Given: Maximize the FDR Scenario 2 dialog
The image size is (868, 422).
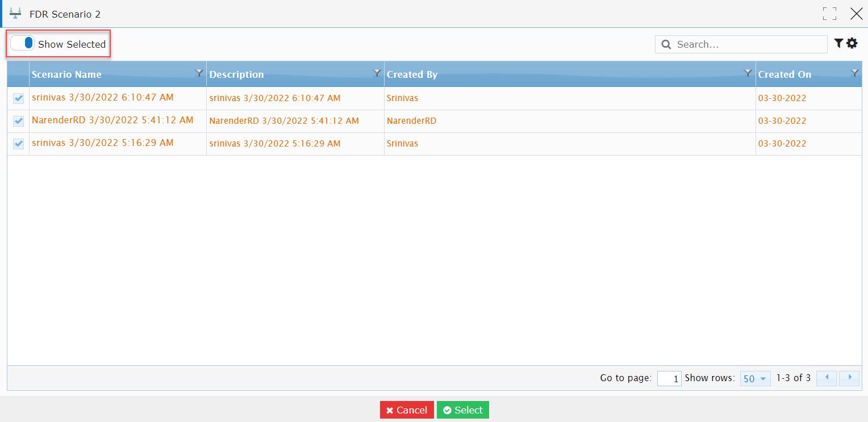Looking at the screenshot, I should coord(829,14).
